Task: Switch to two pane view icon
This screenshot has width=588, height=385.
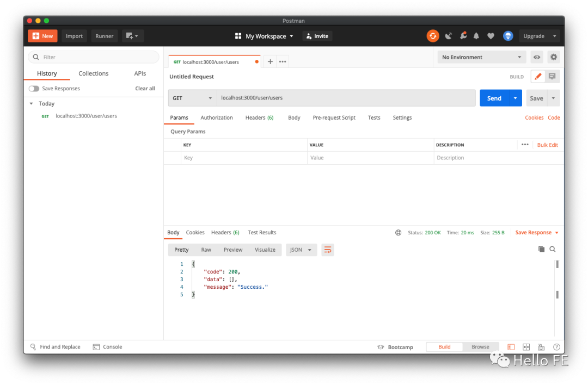Action: pos(526,347)
